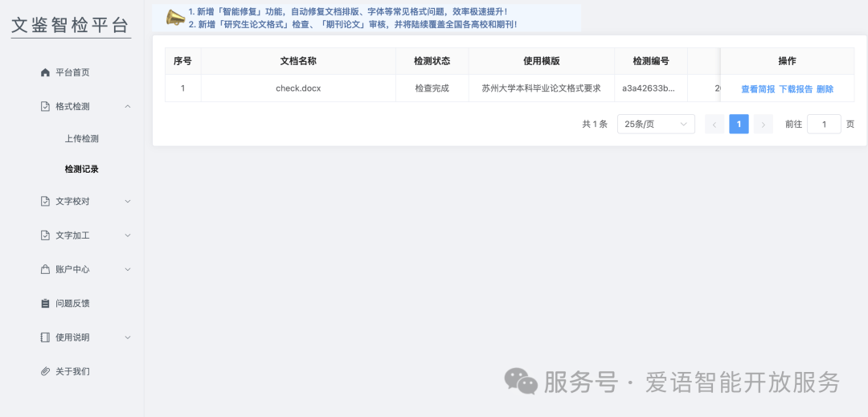Click the paperclip icon beside 关于我们
This screenshot has width=868, height=417.
click(x=45, y=372)
